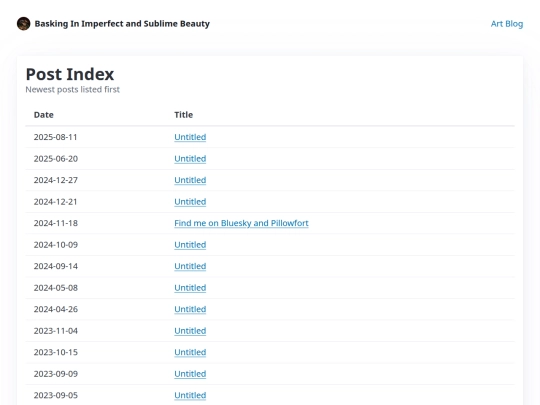Screen dimensions: 540x405
Task: Open the Basking In Imperfect and Sublime Beauty title link
Action: [x=122, y=24]
